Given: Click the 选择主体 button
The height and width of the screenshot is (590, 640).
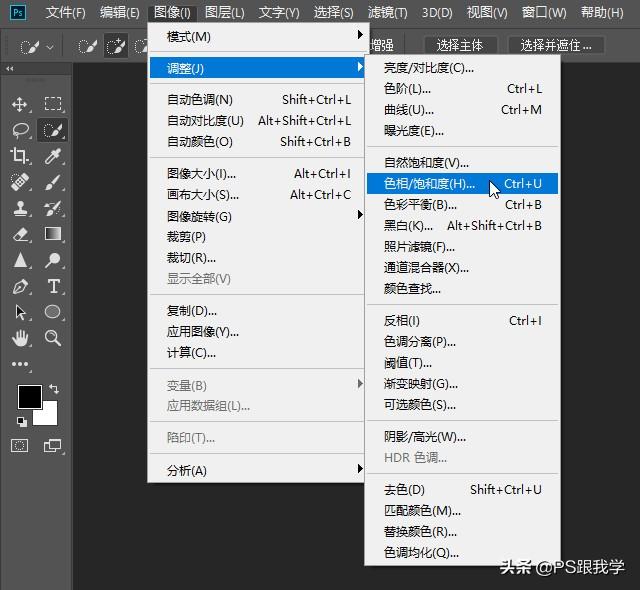Looking at the screenshot, I should click(460, 45).
